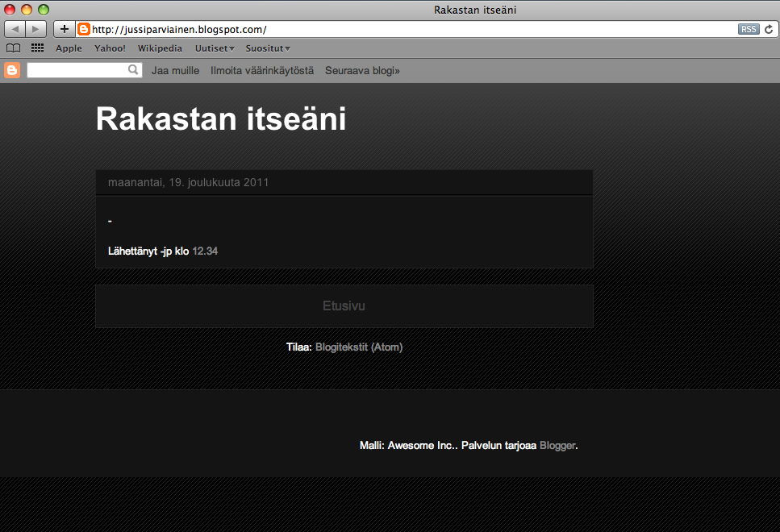Open the bookmarks book icon

tap(14, 48)
